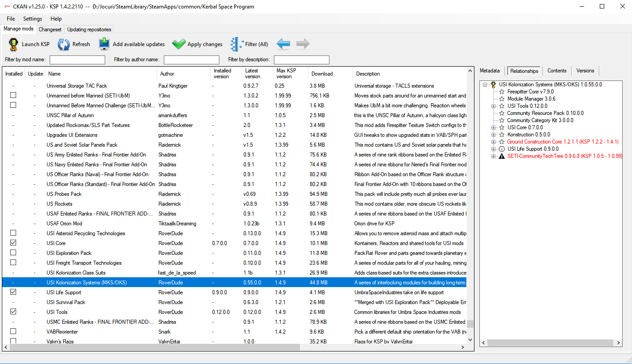Click the mod list vertical scrollbar thumb
Image resolution: width=632 pixels, height=364 pixels.
[470, 324]
